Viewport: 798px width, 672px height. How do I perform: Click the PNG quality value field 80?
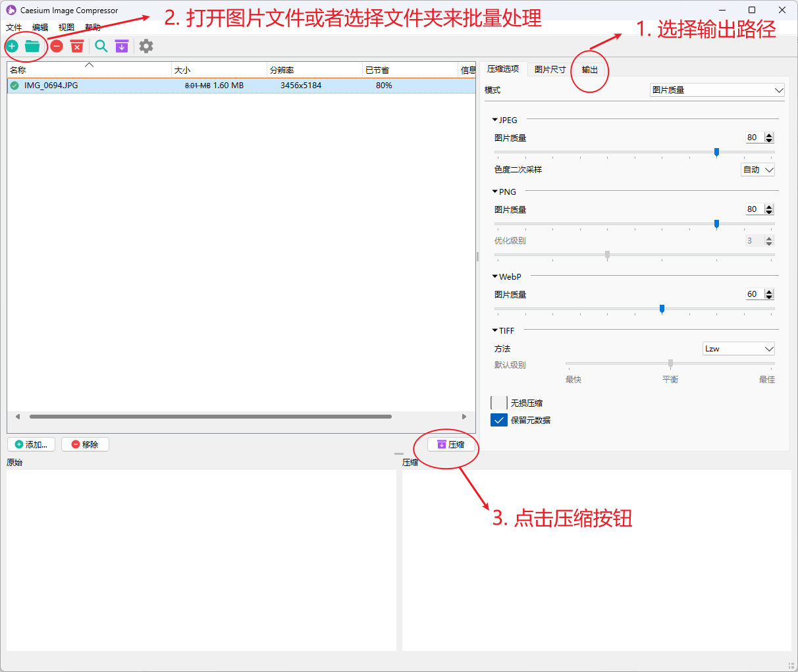click(x=754, y=209)
